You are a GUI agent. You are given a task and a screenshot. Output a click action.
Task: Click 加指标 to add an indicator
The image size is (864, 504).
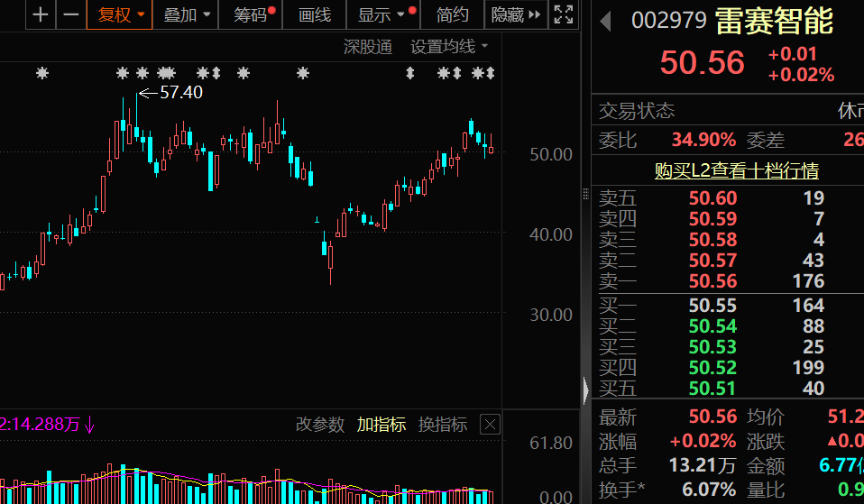pos(381,425)
